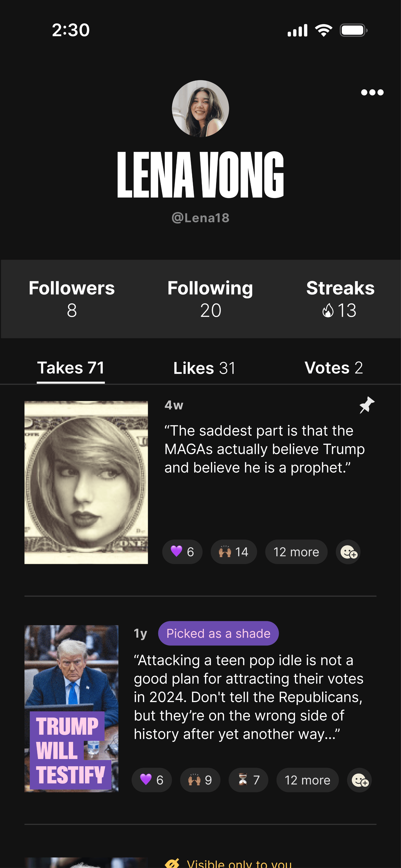
Task: Tap the pin icon on first take
Action: point(367,405)
